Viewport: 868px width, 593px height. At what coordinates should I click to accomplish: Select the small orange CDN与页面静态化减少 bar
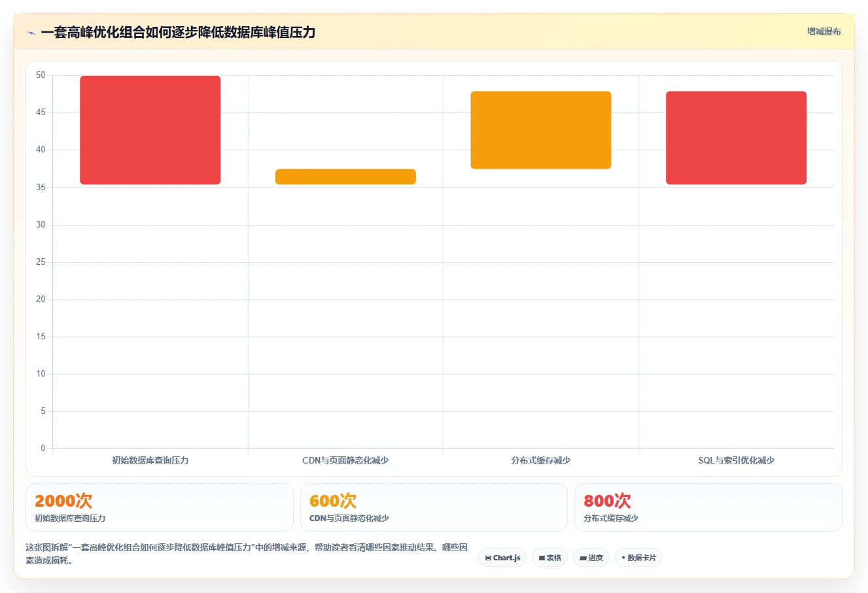345,177
